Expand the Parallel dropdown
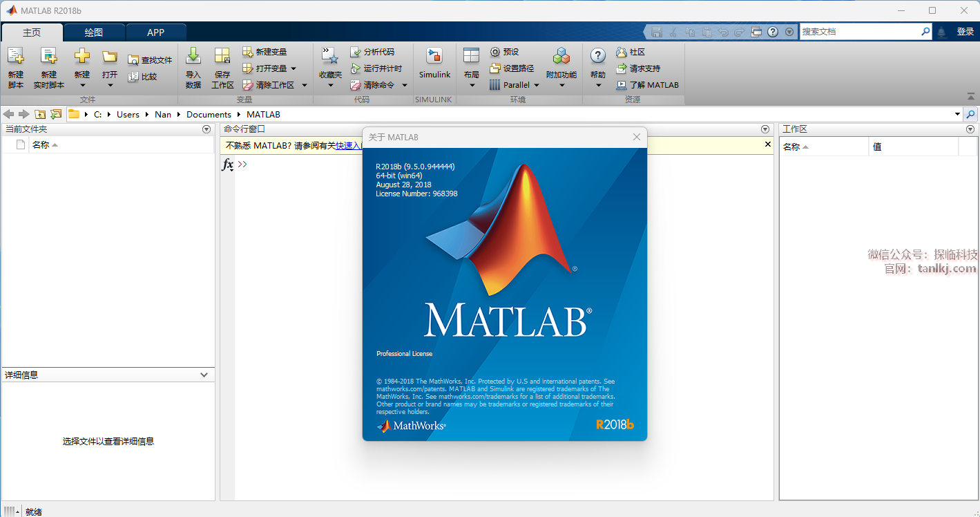The width and height of the screenshot is (980, 517). pyautogui.click(x=537, y=85)
